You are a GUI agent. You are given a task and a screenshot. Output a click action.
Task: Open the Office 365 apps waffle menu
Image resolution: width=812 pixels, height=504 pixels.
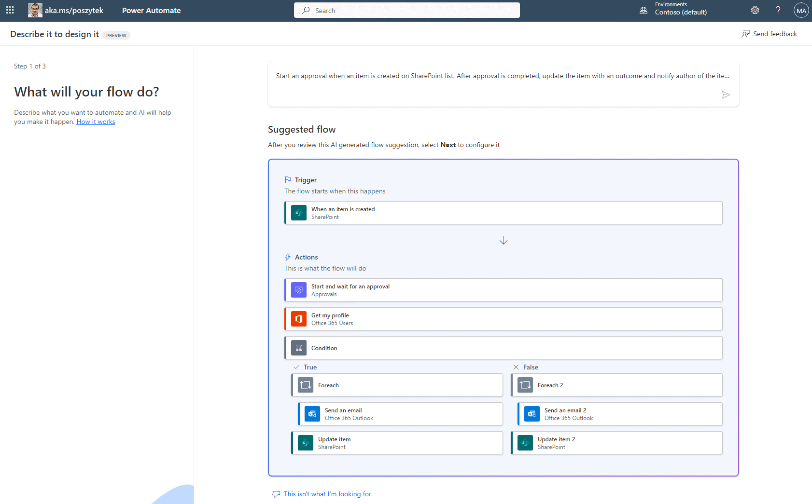pyautogui.click(x=10, y=10)
